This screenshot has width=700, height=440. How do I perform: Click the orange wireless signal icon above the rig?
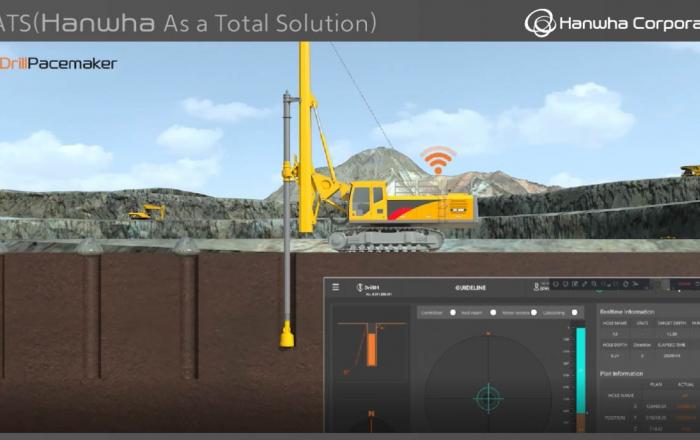(438, 160)
